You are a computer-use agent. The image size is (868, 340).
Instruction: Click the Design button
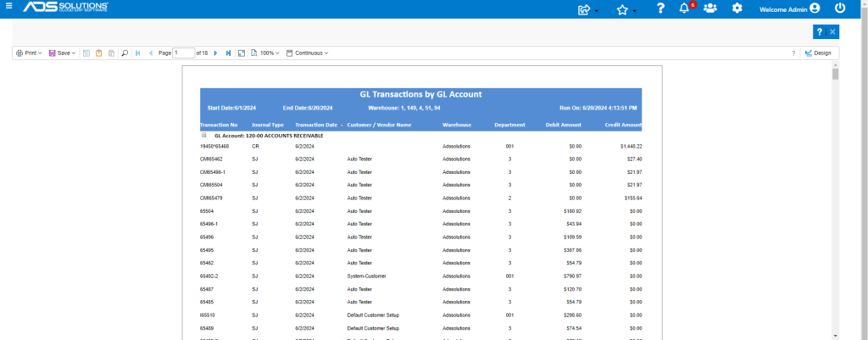click(x=819, y=53)
